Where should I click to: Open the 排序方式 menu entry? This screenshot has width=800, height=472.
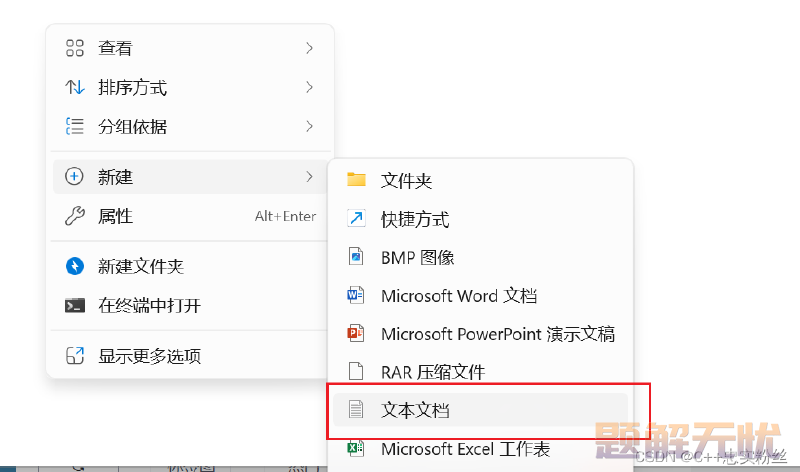(190, 87)
